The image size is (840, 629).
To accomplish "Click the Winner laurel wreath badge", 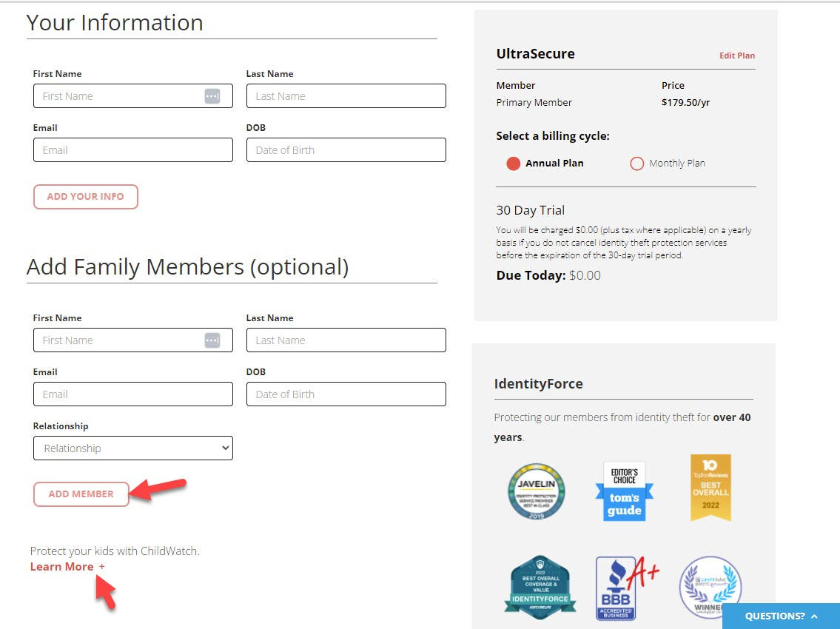I will click(x=710, y=588).
